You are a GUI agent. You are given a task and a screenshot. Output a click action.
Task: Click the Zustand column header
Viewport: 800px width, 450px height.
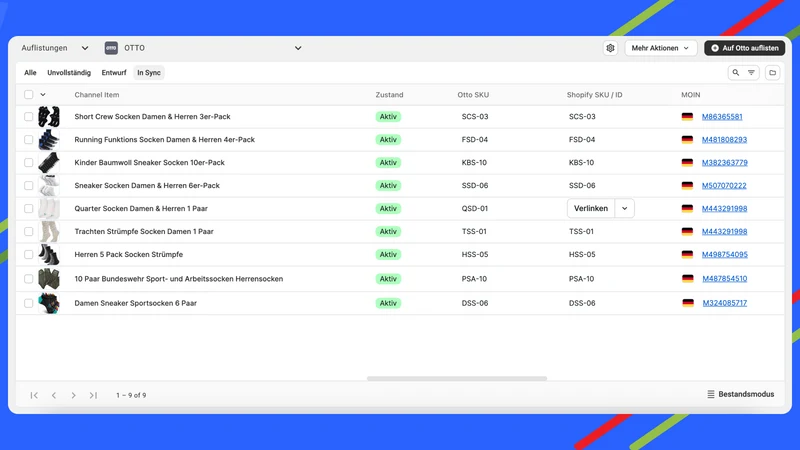(389, 95)
